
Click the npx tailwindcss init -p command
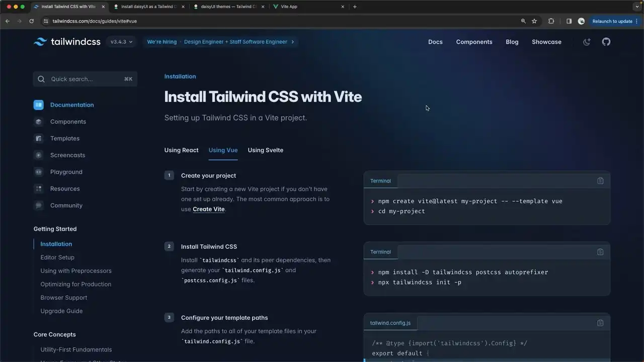[x=420, y=282]
